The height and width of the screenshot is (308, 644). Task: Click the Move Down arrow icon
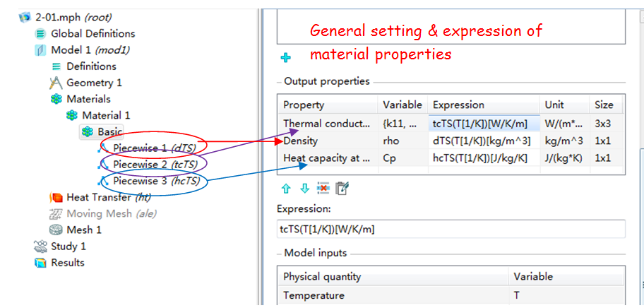tap(304, 189)
